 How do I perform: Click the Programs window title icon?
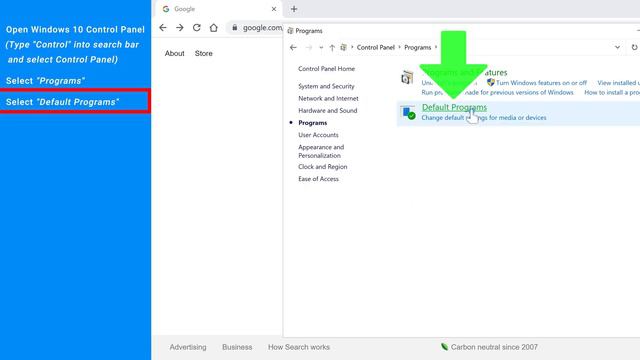pyautogui.click(x=290, y=31)
